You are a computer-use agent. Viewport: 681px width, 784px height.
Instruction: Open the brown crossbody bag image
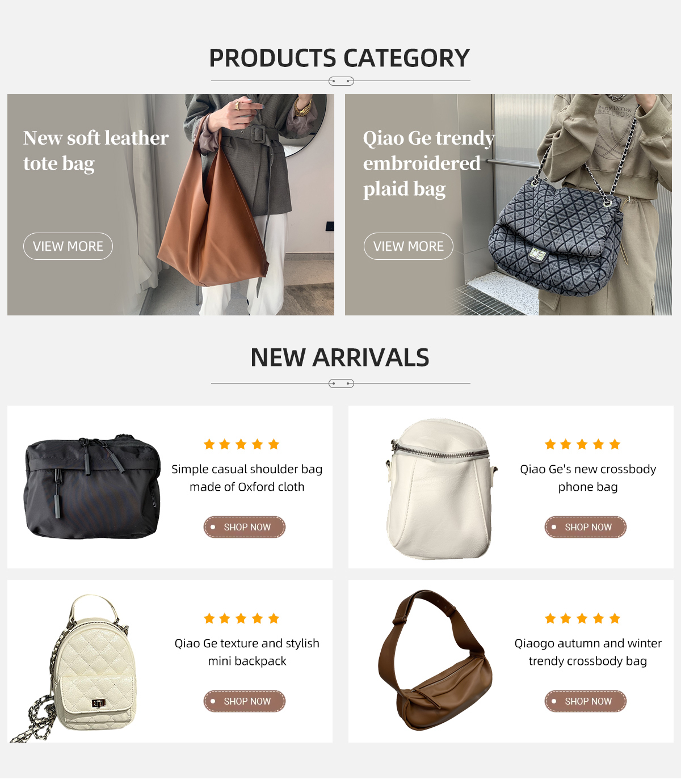point(435,660)
